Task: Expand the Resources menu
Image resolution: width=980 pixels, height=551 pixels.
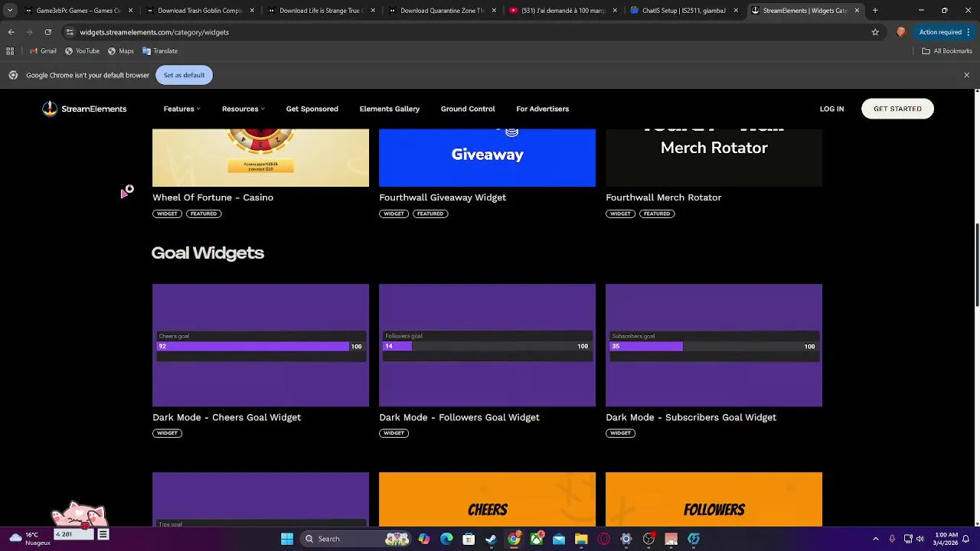Action: [243, 109]
